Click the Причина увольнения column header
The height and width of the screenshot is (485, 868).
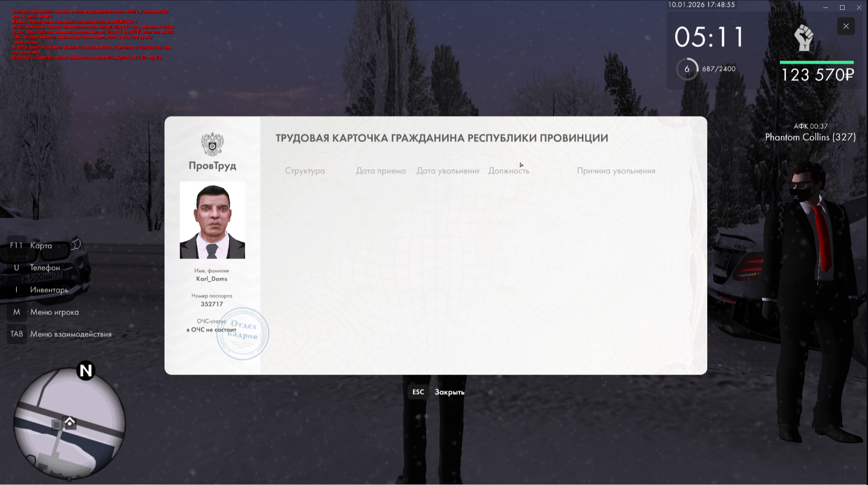coord(616,171)
